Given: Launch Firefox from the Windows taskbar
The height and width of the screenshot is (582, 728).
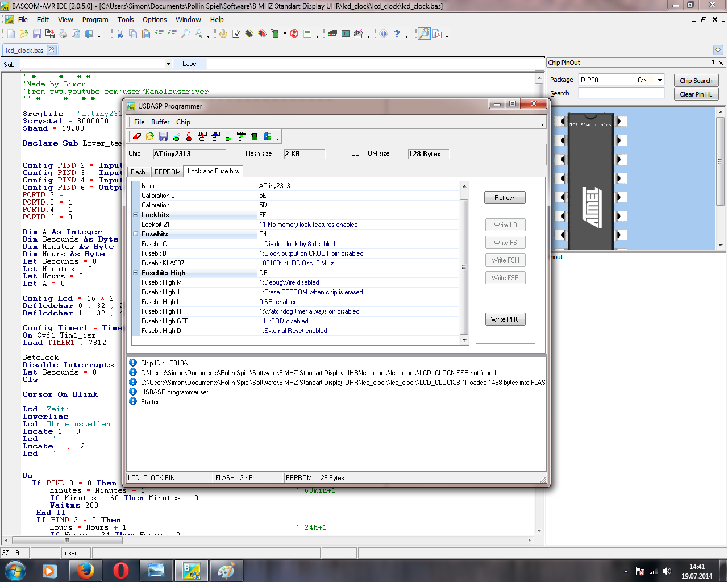Looking at the screenshot, I should click(x=86, y=570).
